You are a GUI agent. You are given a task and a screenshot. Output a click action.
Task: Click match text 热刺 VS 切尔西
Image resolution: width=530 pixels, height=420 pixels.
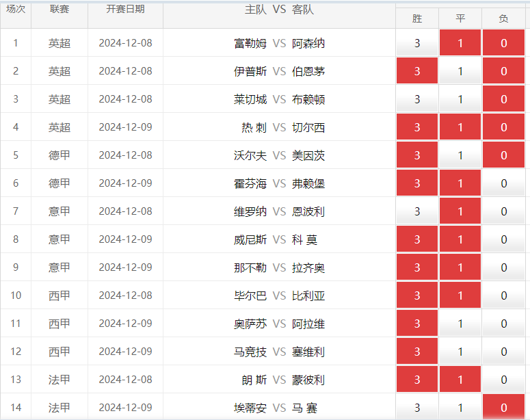[283, 127]
